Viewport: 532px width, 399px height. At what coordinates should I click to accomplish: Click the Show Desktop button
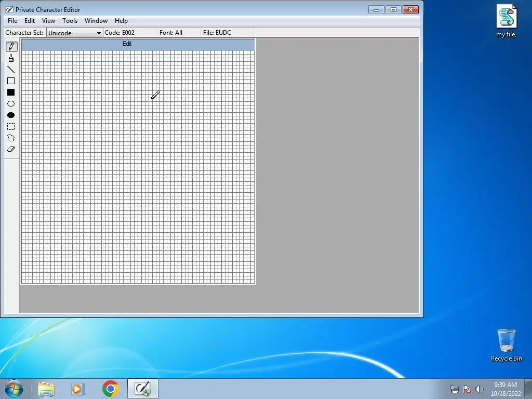[528, 389]
